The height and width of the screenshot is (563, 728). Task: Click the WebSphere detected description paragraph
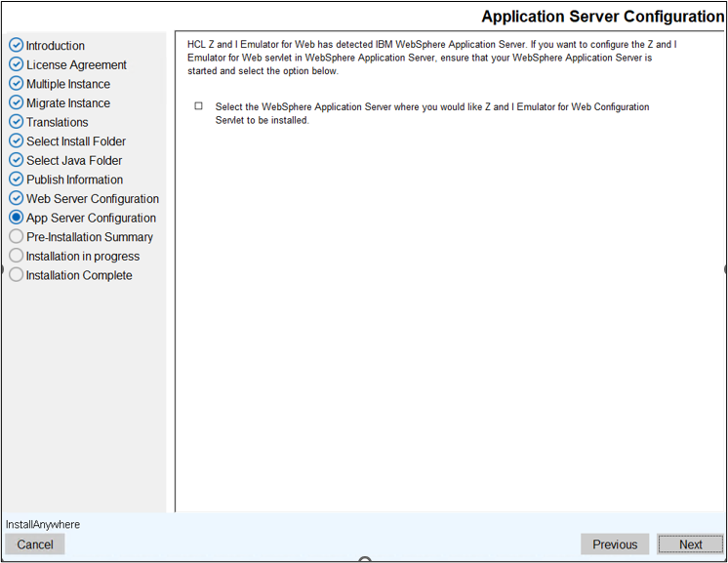point(431,58)
